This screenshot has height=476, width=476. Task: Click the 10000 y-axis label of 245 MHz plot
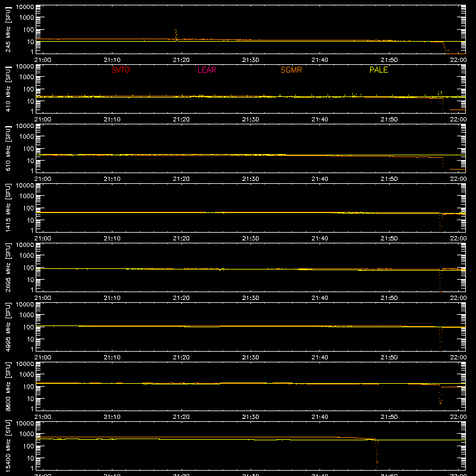(25, 7)
